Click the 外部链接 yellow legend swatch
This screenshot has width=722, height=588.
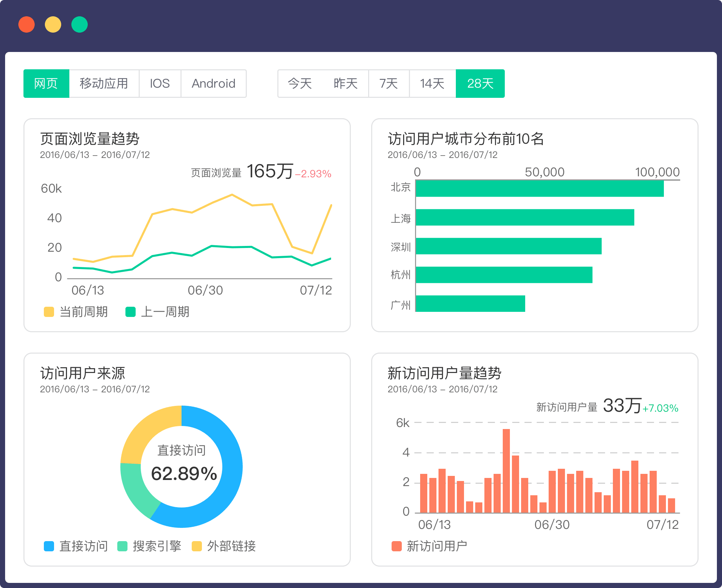click(x=197, y=546)
